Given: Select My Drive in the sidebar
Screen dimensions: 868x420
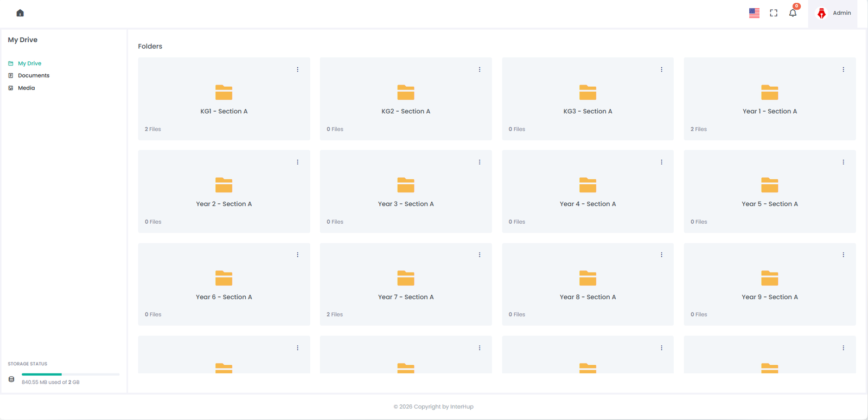Looking at the screenshot, I should coord(29,63).
